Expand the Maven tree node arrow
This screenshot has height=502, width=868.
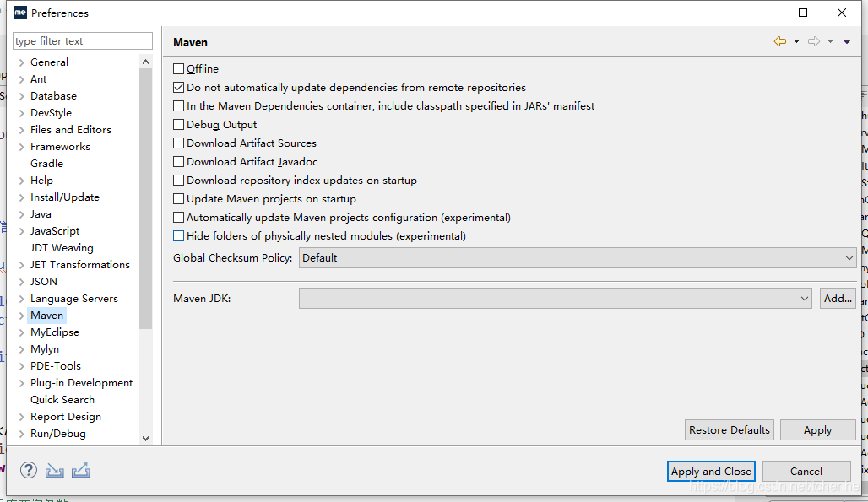(x=22, y=316)
